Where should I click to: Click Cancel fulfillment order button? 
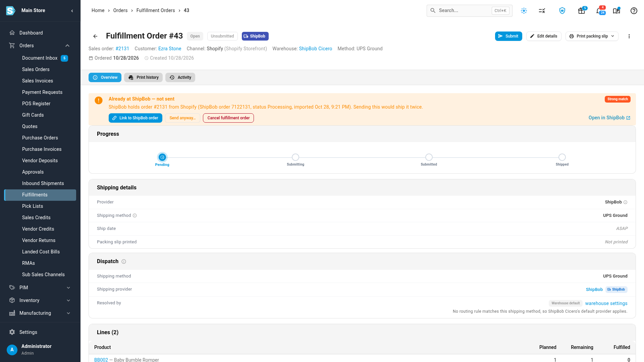point(228,118)
